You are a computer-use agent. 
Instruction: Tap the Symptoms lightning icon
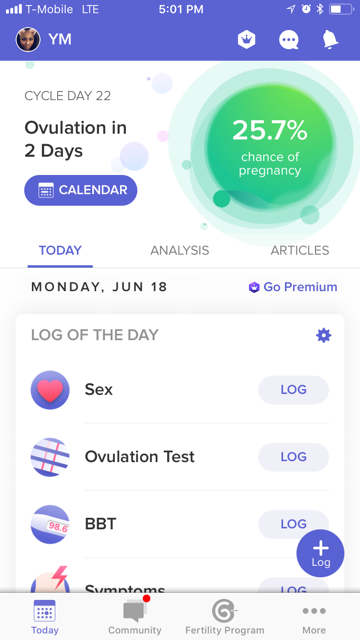click(x=50, y=580)
